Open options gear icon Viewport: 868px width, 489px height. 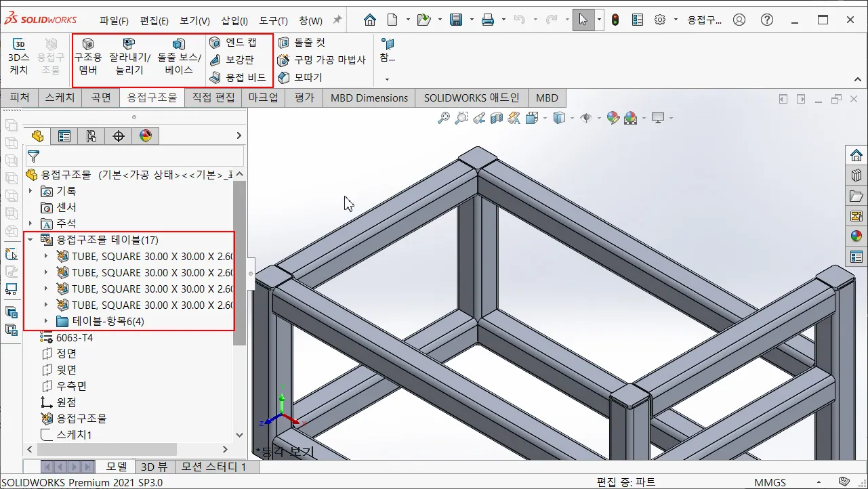pyautogui.click(x=659, y=20)
